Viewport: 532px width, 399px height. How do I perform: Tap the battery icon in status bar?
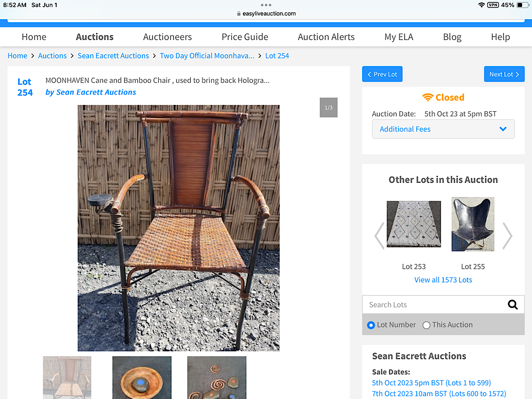click(522, 5)
